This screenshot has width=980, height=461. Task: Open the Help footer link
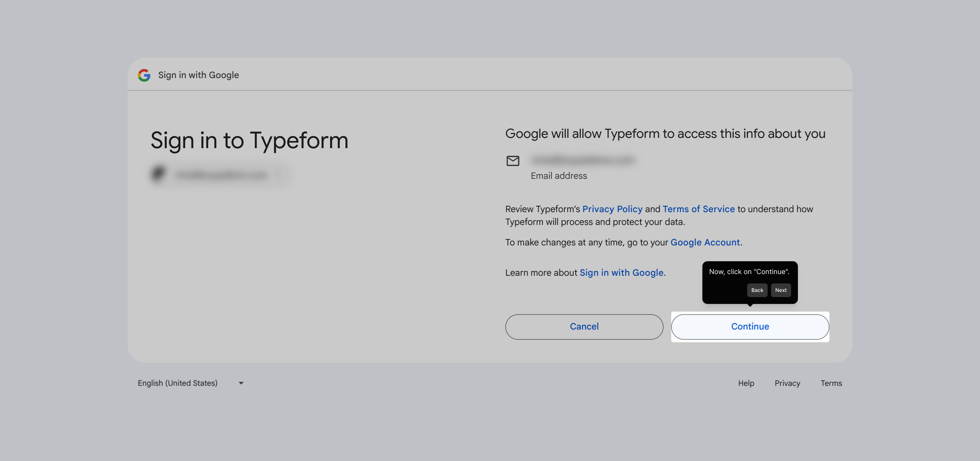click(746, 383)
